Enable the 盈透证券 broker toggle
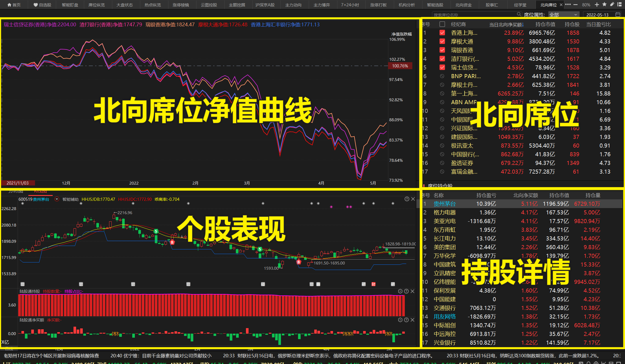This screenshot has height=364, width=625. coord(442,163)
